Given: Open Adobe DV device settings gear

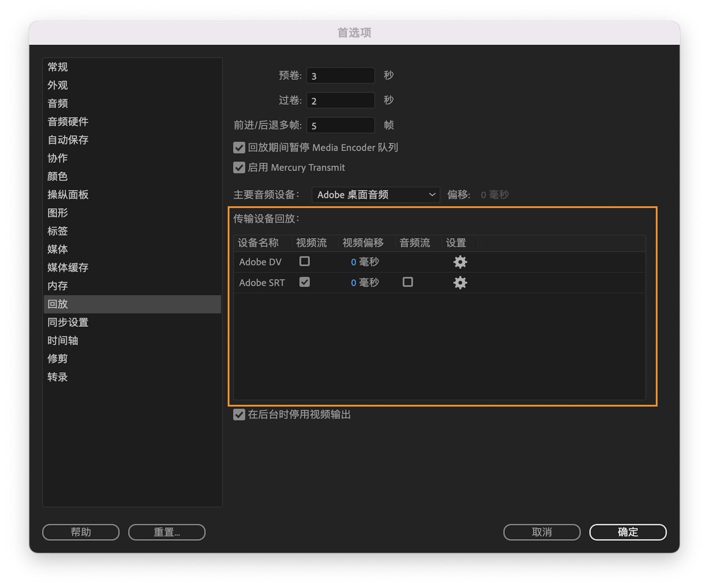Looking at the screenshot, I should coord(460,262).
